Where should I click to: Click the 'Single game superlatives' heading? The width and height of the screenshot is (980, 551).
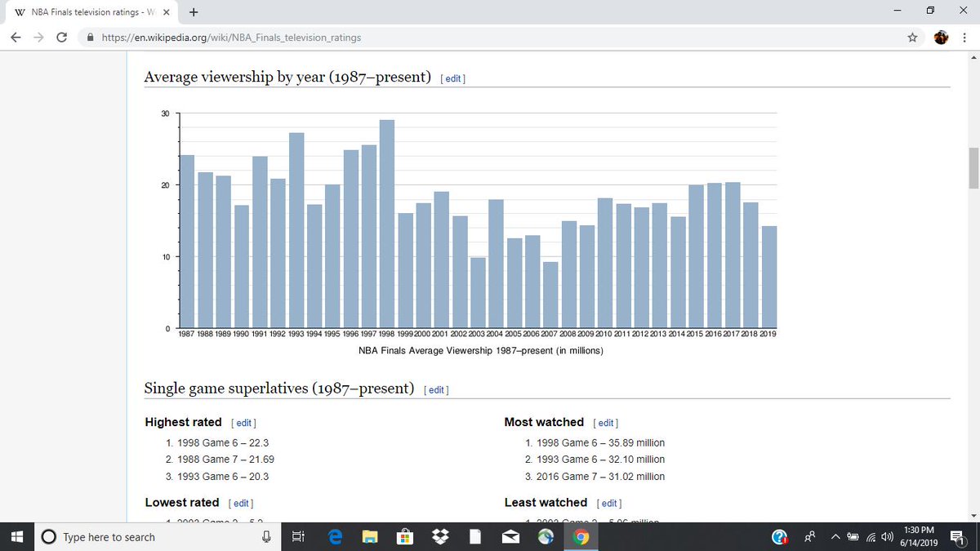(279, 388)
